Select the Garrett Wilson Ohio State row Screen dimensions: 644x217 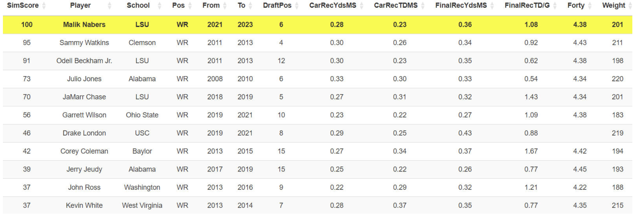tap(318, 115)
